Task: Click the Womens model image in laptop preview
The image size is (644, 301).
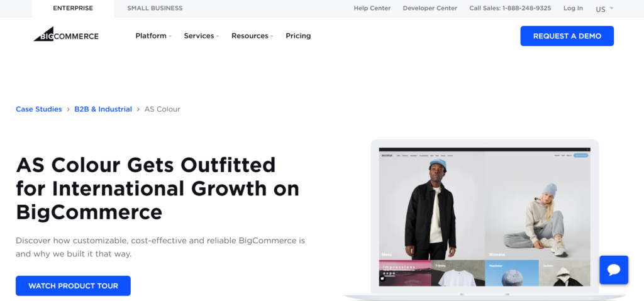Action: (x=538, y=205)
